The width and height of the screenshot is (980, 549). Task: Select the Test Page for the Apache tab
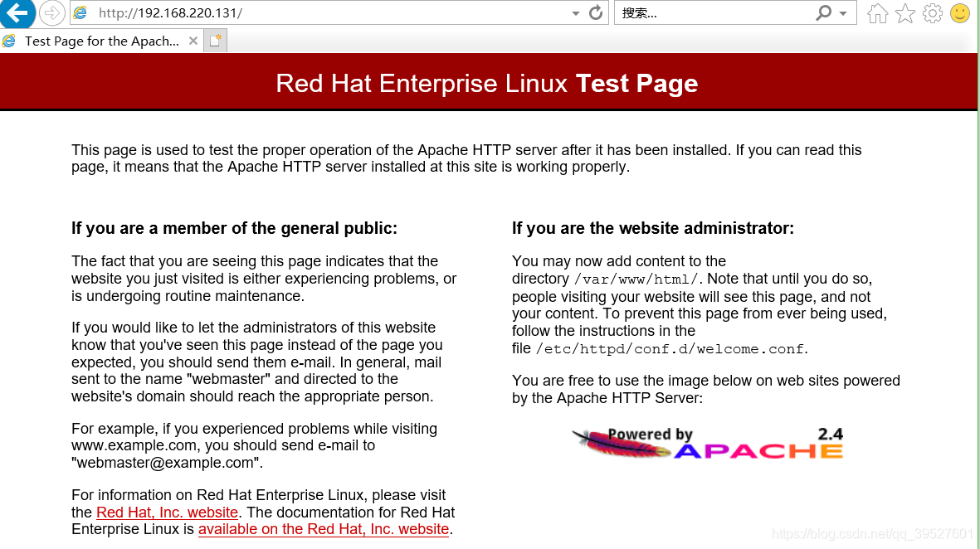(102, 41)
